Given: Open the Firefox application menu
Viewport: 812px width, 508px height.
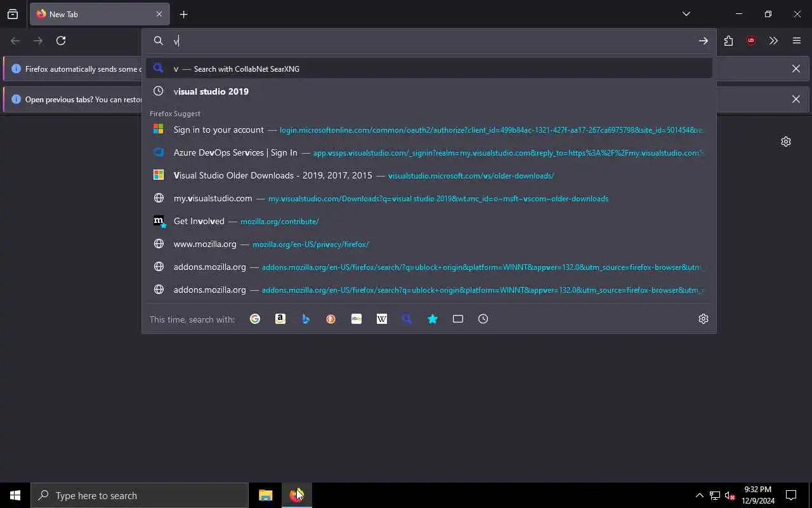Looking at the screenshot, I should coord(797,41).
